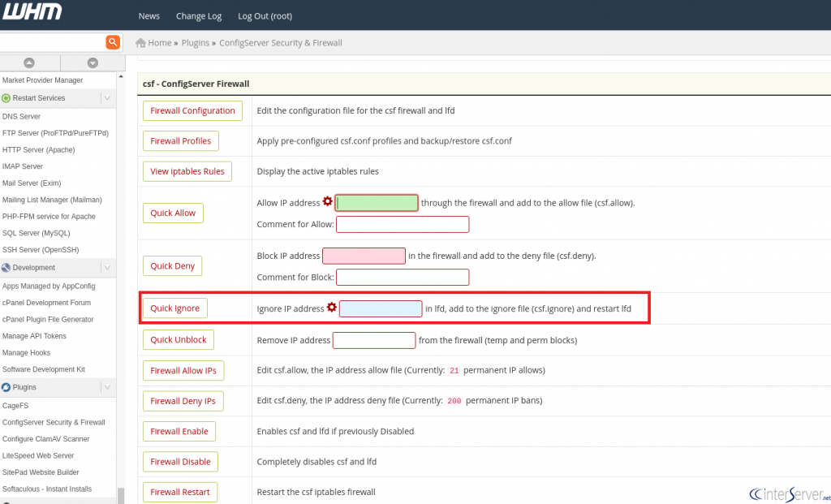Click the Home icon in breadcrumb
The image size is (831, 504).
140,43
